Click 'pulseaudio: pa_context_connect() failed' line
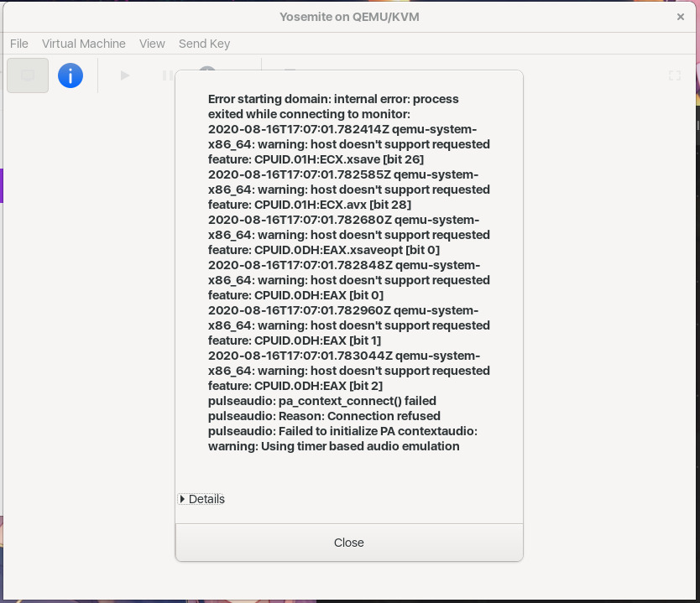 click(x=321, y=401)
